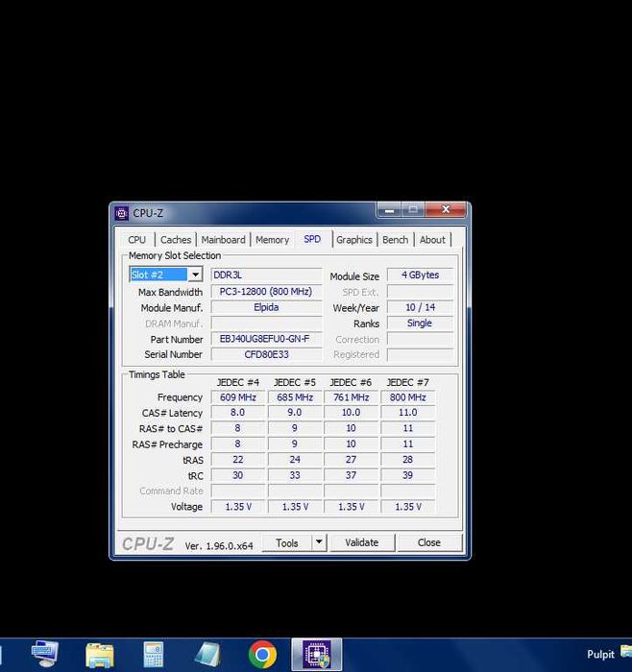632x672 pixels.
Task: Click the Elpida manufacturer value
Action: click(x=266, y=307)
